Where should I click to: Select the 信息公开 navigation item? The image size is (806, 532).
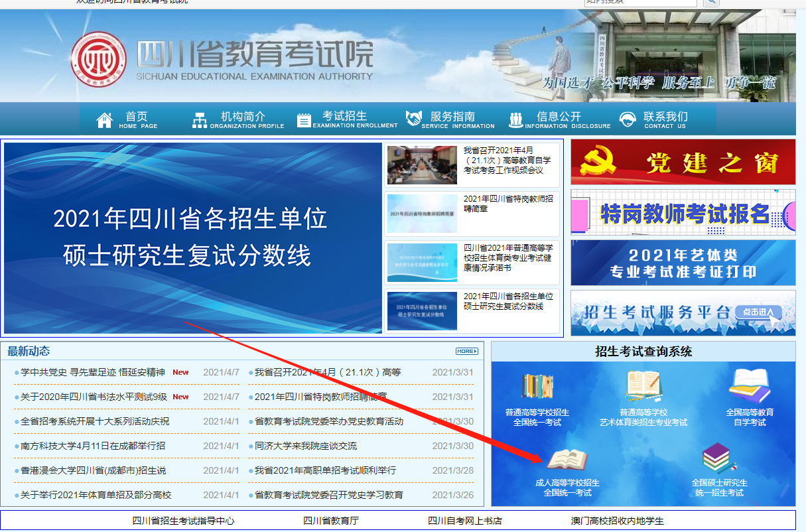click(x=559, y=120)
